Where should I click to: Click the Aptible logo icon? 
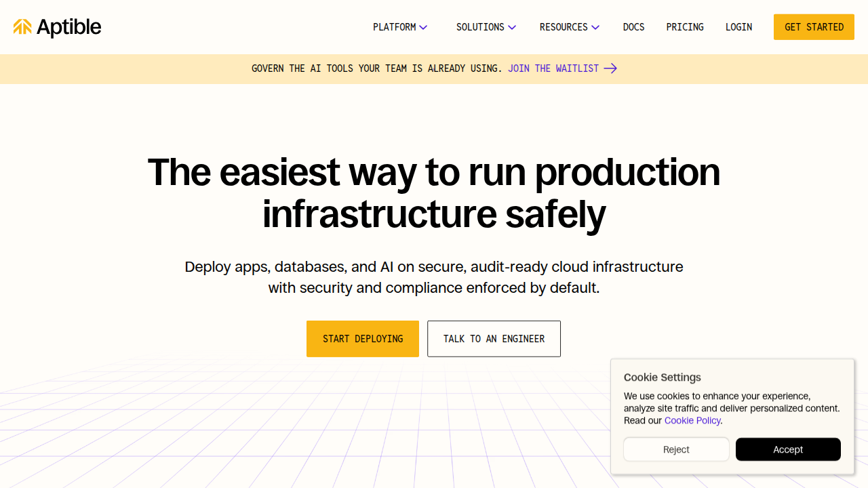click(x=22, y=27)
